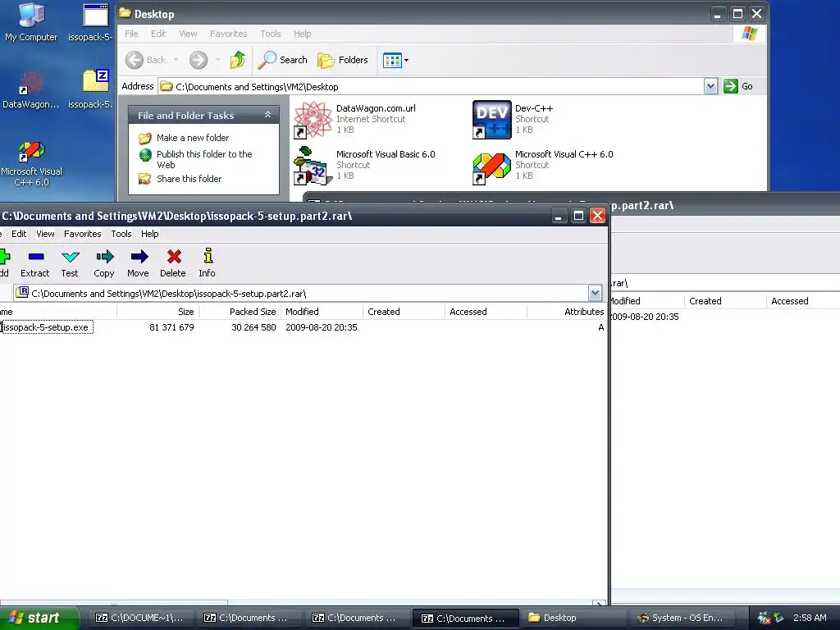Expand the Explorer address bar dropdown
Viewport: 840px width, 630px height.
pyautogui.click(x=710, y=86)
